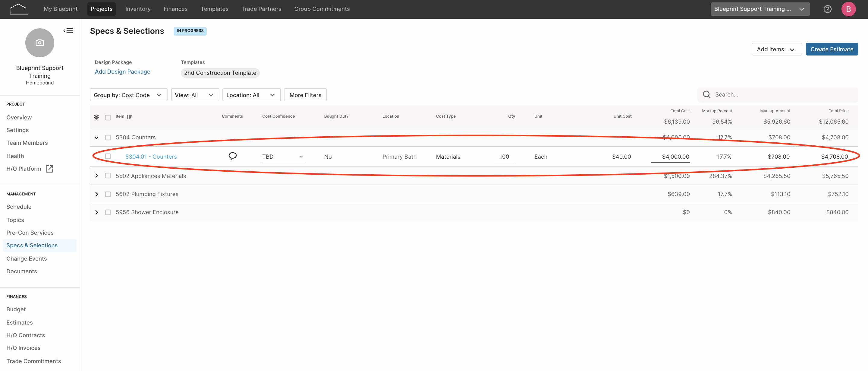Open Schedule in the sidebar
This screenshot has width=868, height=371.
(19, 207)
